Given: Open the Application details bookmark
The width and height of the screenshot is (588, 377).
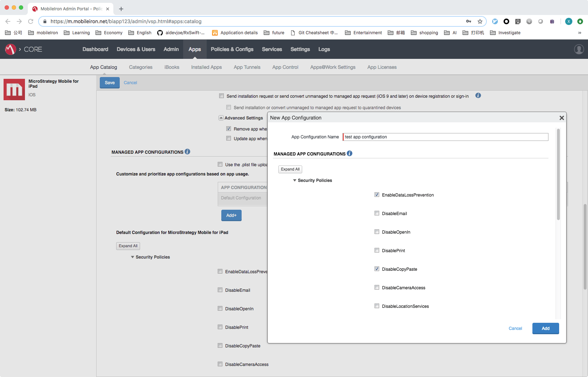Looking at the screenshot, I should 235,33.
